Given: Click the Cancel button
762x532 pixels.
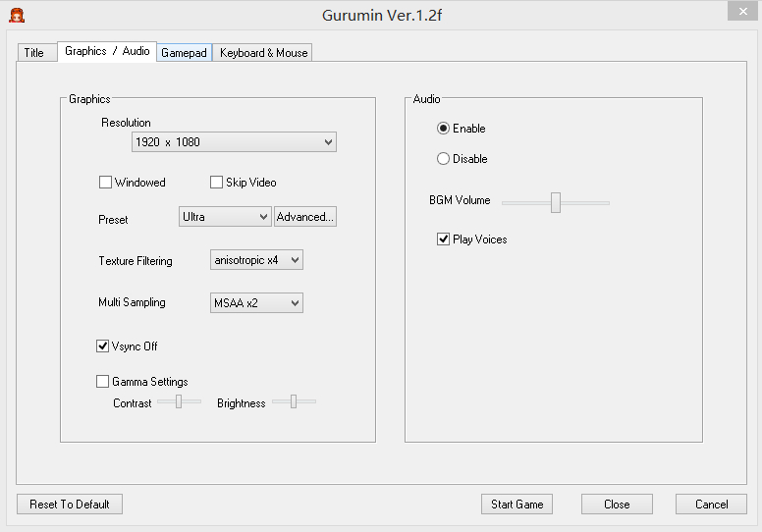Looking at the screenshot, I should pos(712,505).
